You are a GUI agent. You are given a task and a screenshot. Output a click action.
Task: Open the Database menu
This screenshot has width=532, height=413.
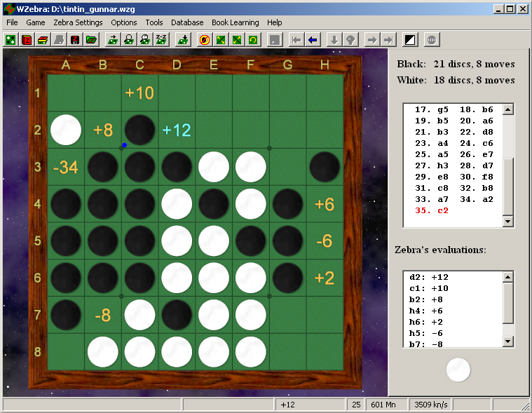(x=187, y=22)
